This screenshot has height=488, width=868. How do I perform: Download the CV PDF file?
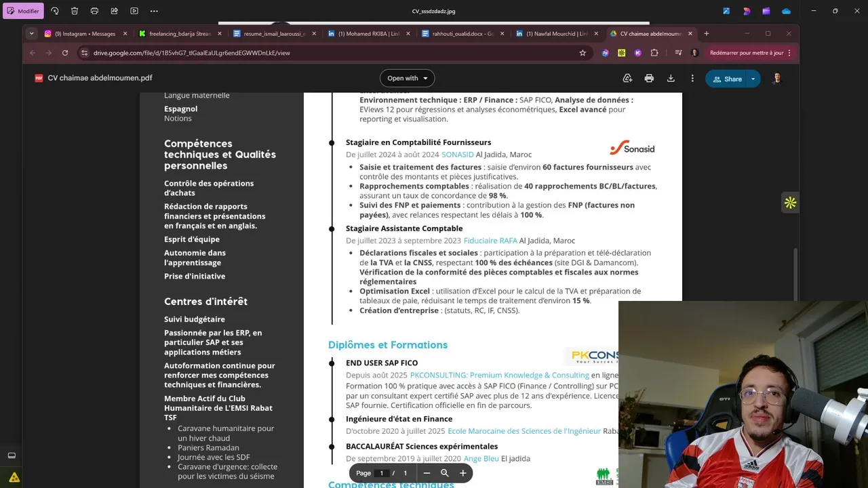coord(671,79)
